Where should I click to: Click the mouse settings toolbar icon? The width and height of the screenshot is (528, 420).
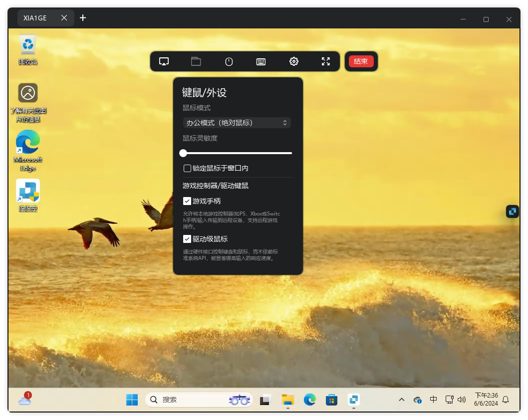229,61
